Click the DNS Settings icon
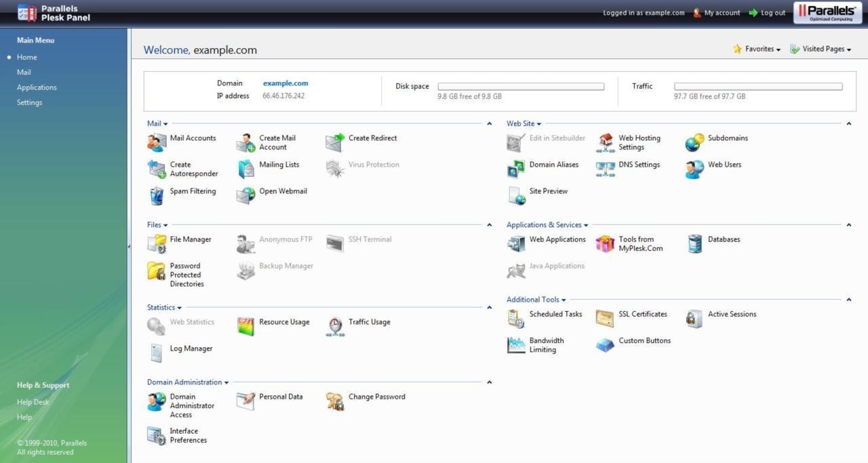The height and width of the screenshot is (463, 868). coord(605,169)
